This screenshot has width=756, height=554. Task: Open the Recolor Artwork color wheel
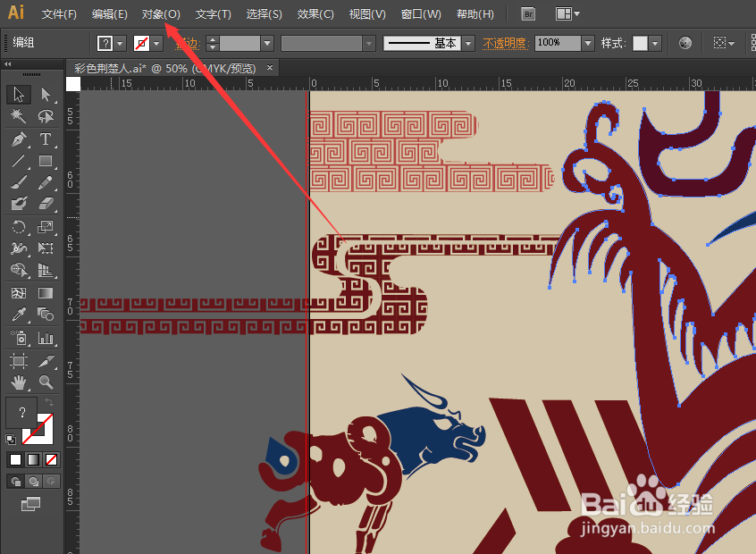coord(685,43)
